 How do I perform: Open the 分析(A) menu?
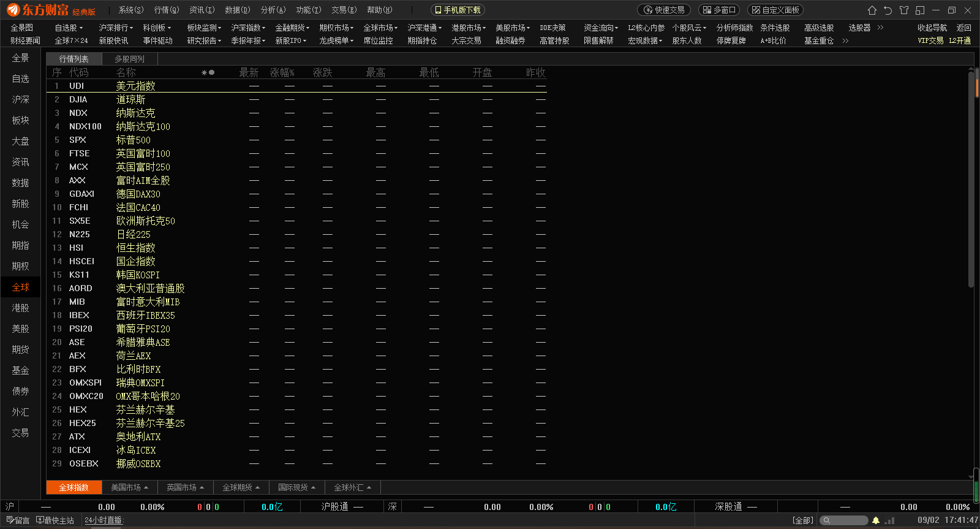click(x=273, y=10)
